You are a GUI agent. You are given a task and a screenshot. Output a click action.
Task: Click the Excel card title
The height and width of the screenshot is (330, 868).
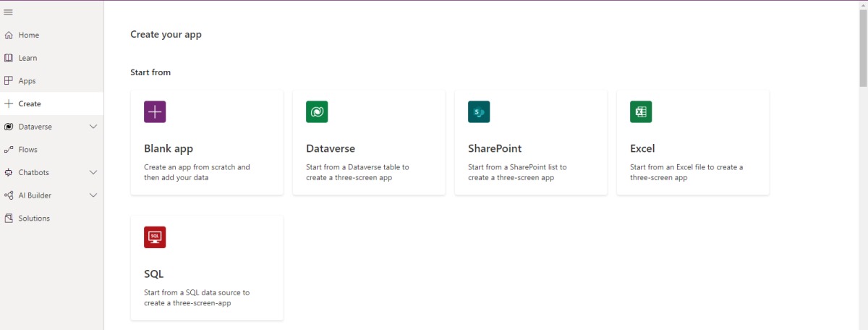pos(642,148)
